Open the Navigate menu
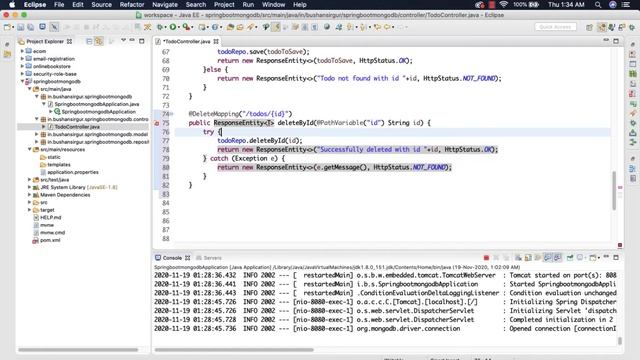 [165, 5]
